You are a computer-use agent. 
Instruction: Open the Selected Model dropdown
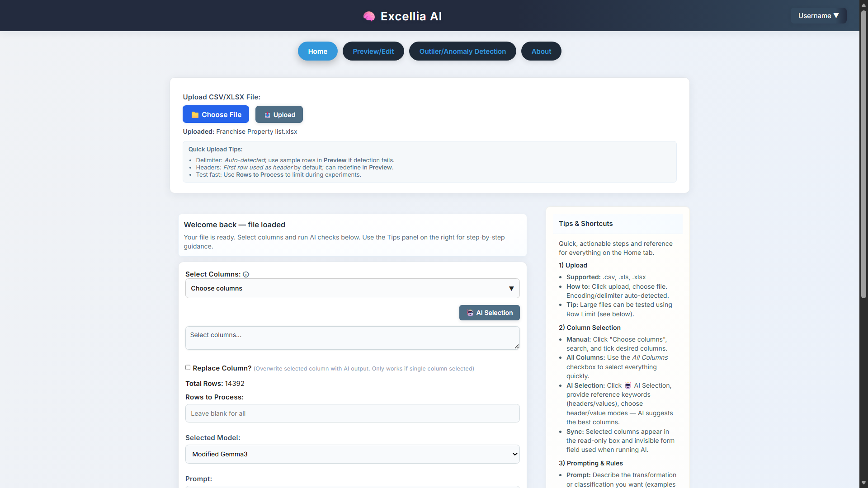tap(352, 454)
